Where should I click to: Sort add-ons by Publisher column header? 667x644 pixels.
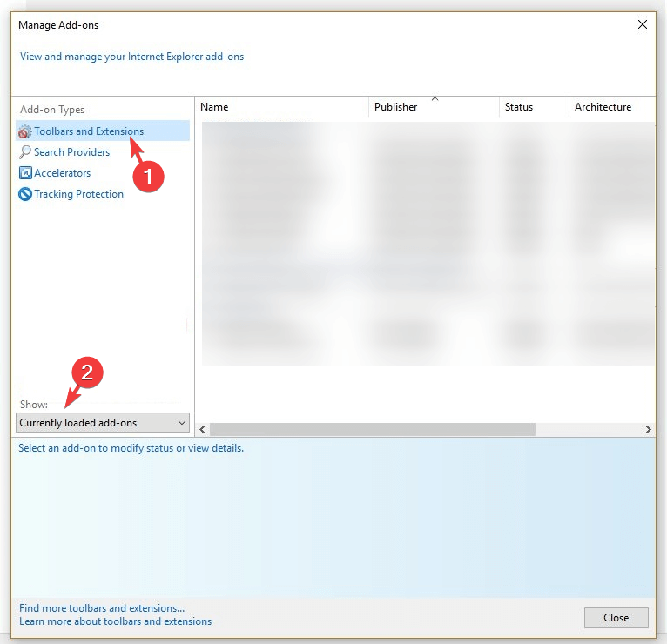(x=396, y=107)
